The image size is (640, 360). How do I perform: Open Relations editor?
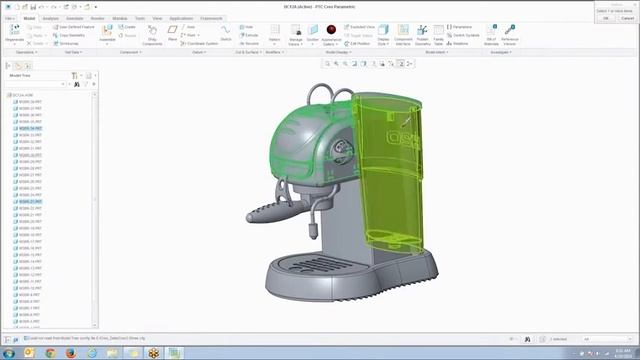point(458,43)
